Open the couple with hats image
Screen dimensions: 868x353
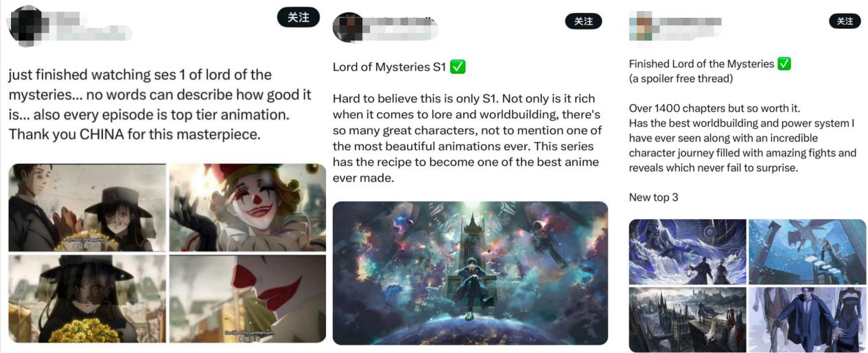point(87,207)
